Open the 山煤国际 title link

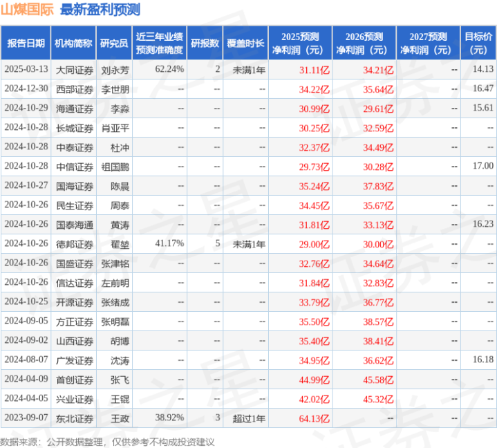[x=27, y=10]
